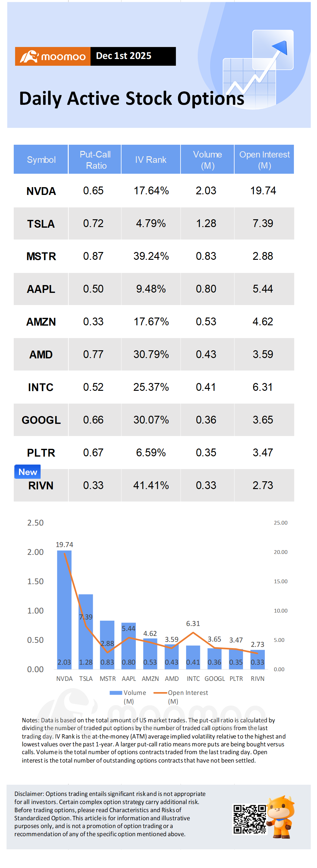This screenshot has height=868, width=317.
Task: Click the Open Interest (M) table header
Action: click(265, 160)
